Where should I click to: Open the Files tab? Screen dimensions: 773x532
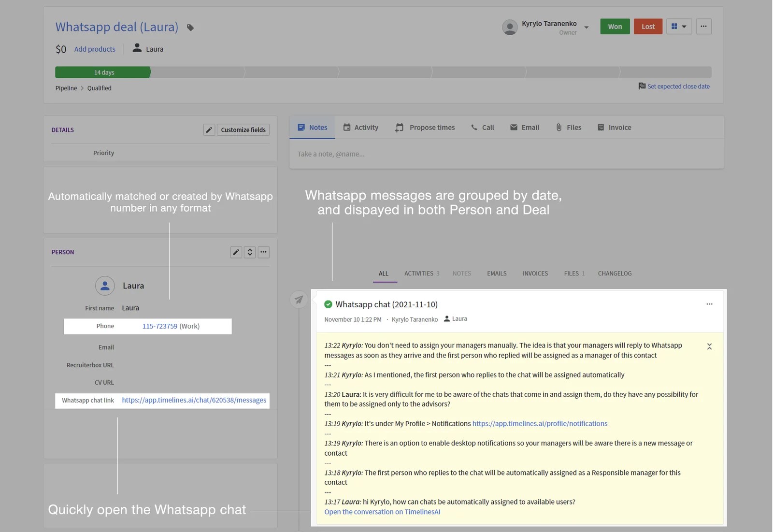pyautogui.click(x=568, y=128)
